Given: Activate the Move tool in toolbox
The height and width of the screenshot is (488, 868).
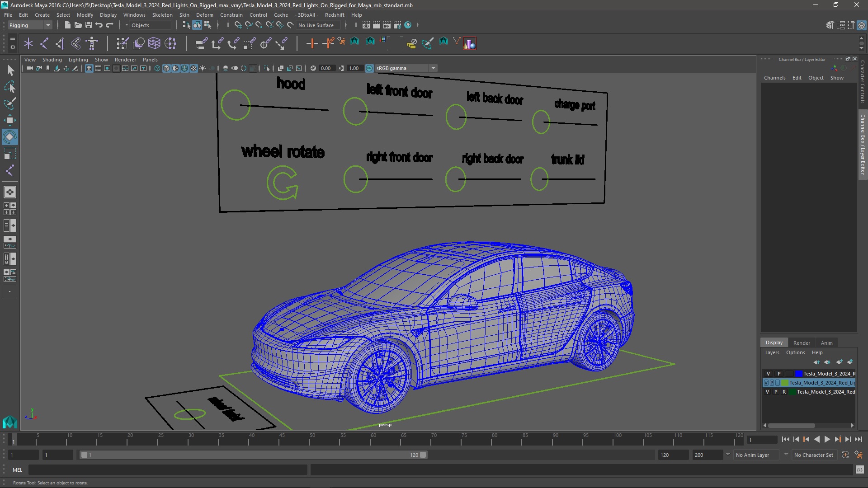Looking at the screenshot, I should (10, 120).
